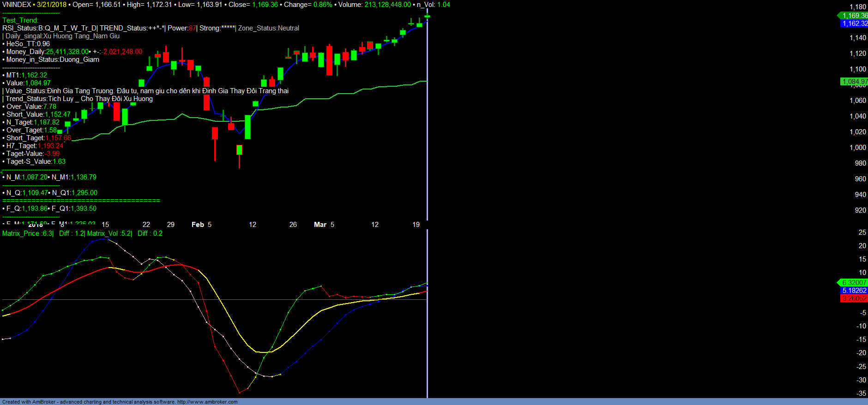Jump to the Feb label on date axis
868x405 pixels.
[x=198, y=225]
